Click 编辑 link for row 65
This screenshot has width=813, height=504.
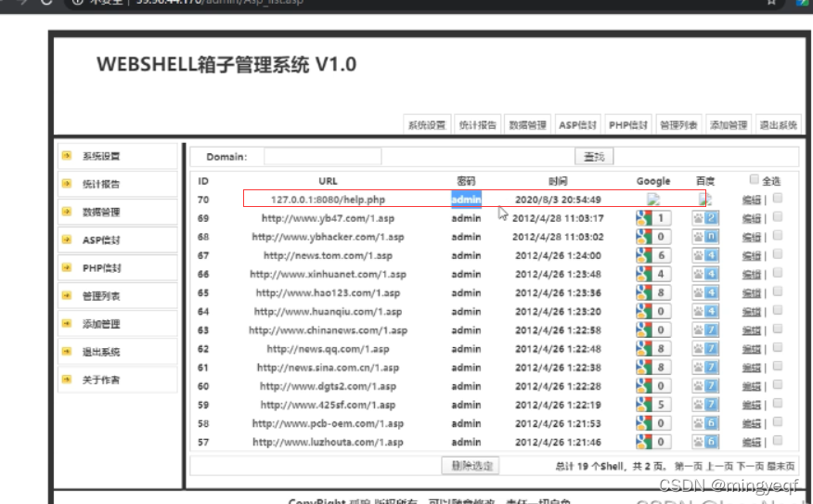click(x=752, y=293)
